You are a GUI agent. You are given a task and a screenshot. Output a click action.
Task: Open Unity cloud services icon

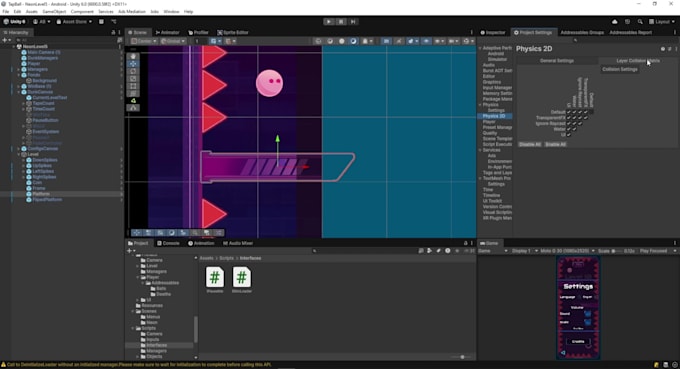pyautogui.click(x=615, y=22)
